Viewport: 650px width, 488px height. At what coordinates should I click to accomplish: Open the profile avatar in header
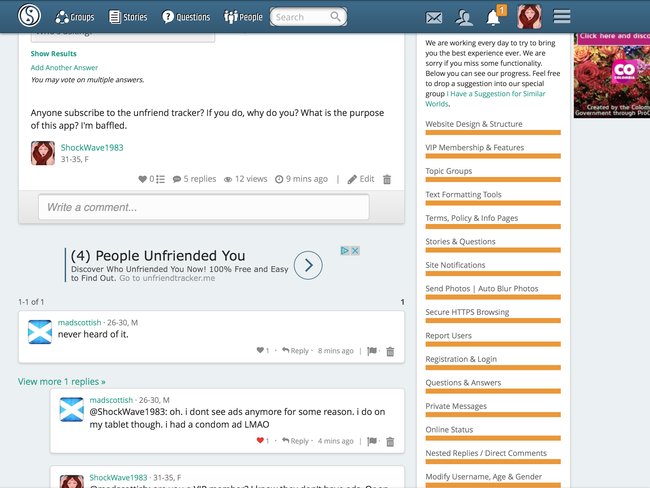pos(529,17)
